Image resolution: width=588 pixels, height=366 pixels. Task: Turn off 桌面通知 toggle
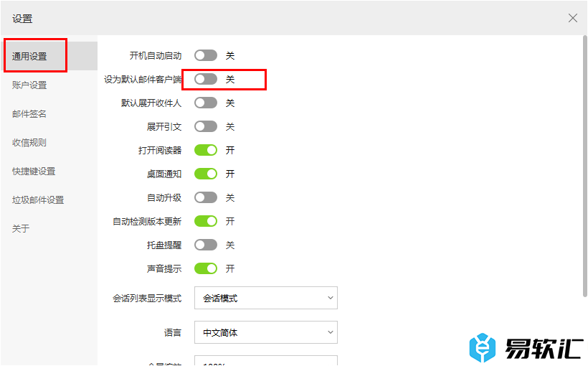tap(206, 174)
